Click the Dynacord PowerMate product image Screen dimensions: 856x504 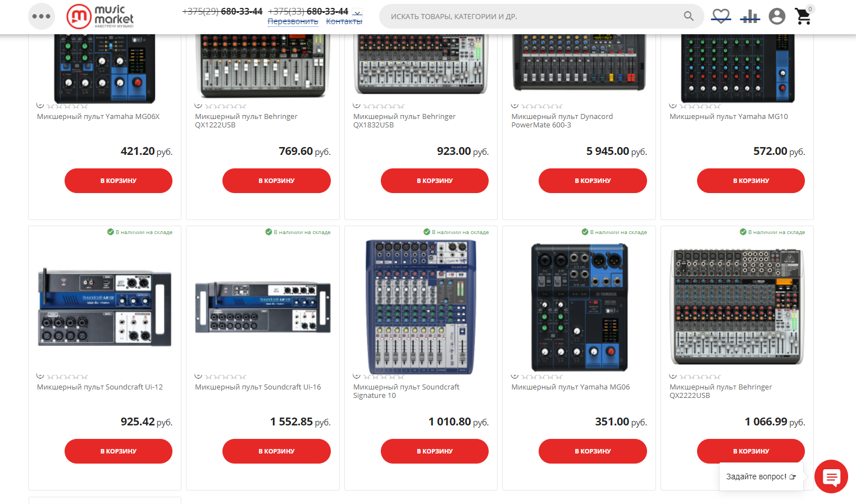pyautogui.click(x=579, y=62)
